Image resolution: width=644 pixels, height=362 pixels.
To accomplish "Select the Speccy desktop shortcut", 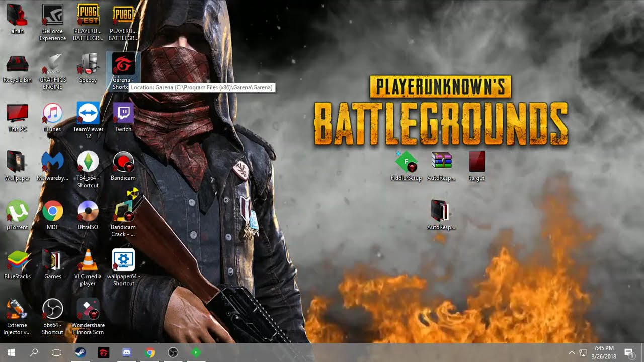I will [x=88, y=69].
